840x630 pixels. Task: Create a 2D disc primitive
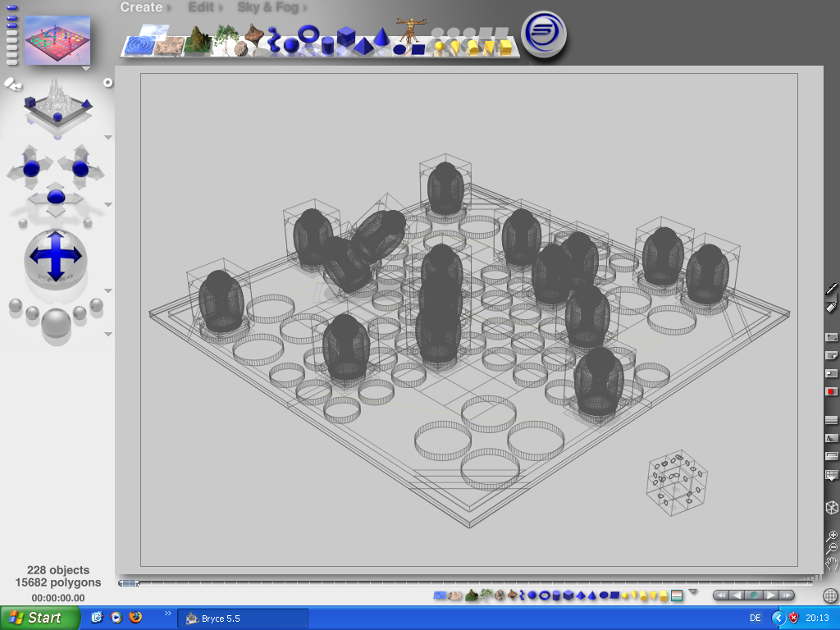[399, 50]
